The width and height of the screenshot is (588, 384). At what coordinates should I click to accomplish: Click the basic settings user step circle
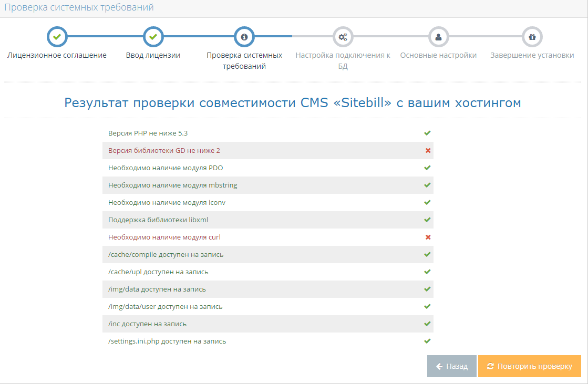pos(438,37)
